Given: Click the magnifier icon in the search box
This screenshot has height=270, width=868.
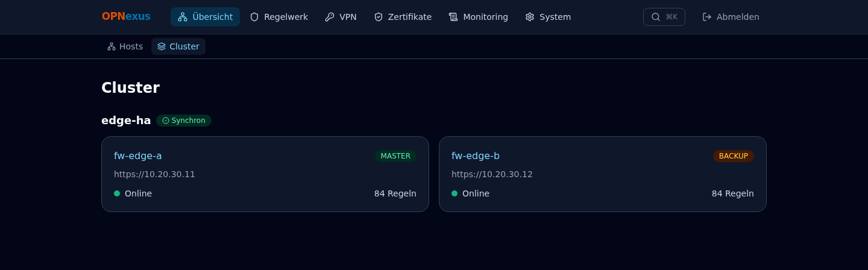Looking at the screenshot, I should coord(656,17).
